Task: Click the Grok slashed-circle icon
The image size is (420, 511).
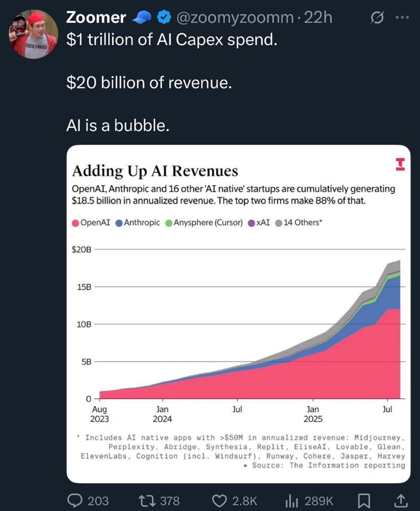Action: pos(376,18)
